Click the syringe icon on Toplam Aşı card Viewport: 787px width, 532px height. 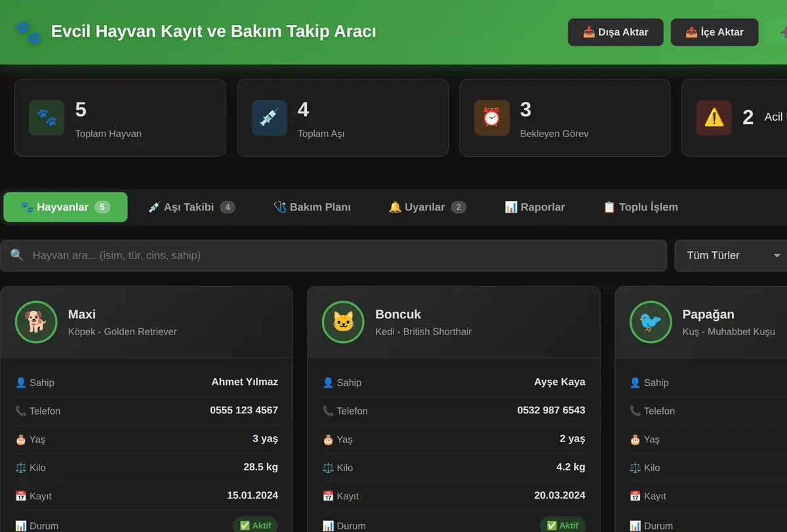pyautogui.click(x=269, y=117)
